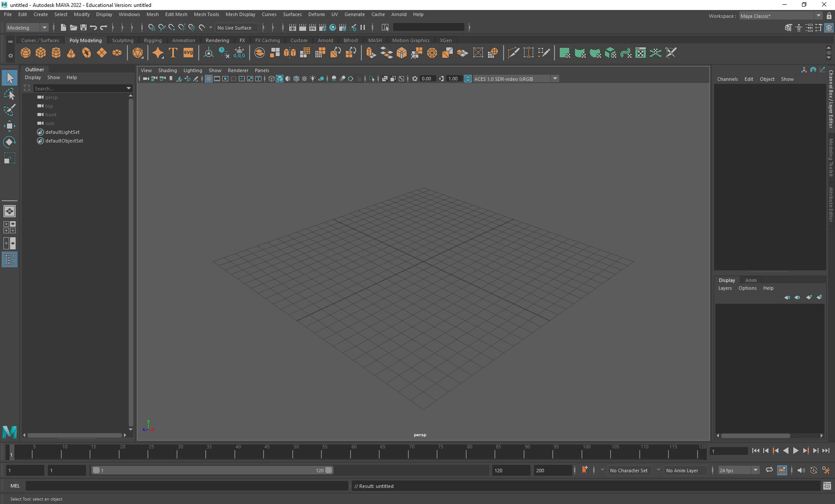Viewport: 835px width, 504px height.
Task: Toggle viewport grid display icon
Action: pos(209,79)
